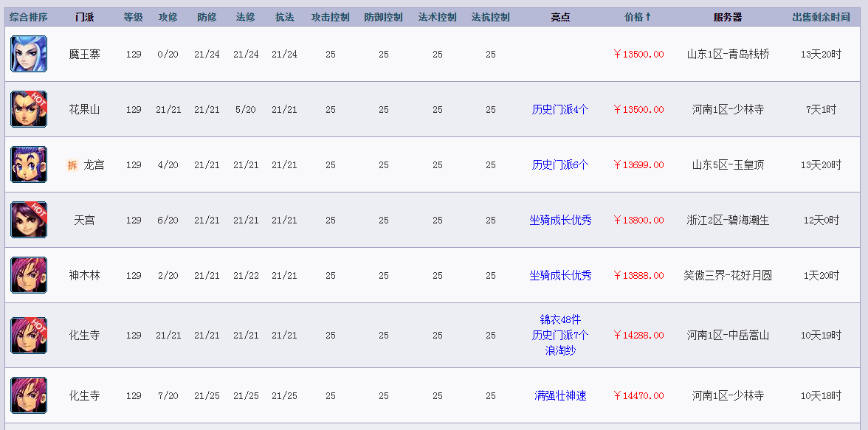
Task: Click the 满强壮神速 highlight link
Action: pos(560,395)
